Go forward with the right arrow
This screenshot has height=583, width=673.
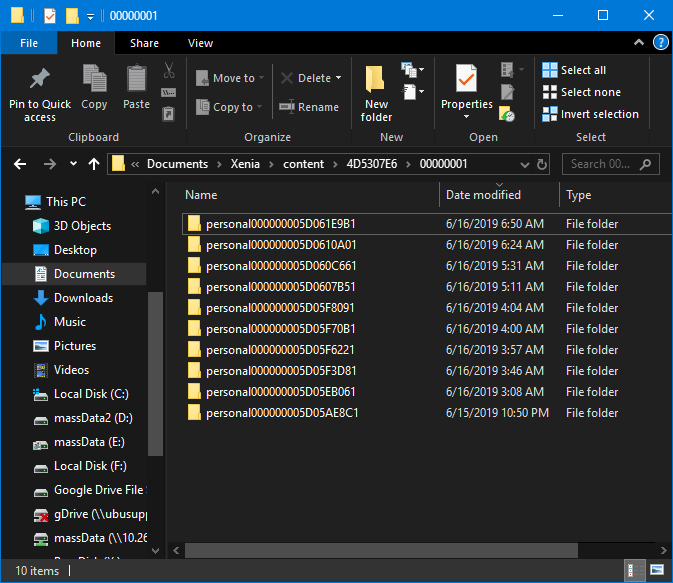(x=50, y=164)
